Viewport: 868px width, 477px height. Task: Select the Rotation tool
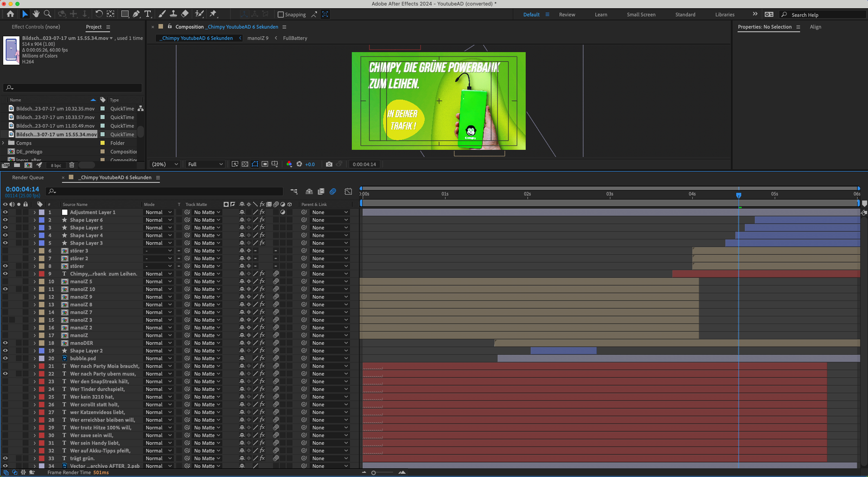(x=99, y=14)
